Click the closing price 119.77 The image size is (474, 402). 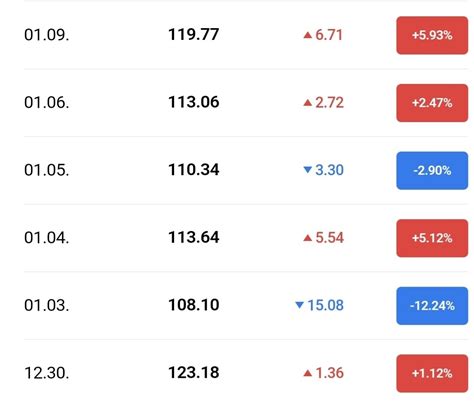[194, 34]
